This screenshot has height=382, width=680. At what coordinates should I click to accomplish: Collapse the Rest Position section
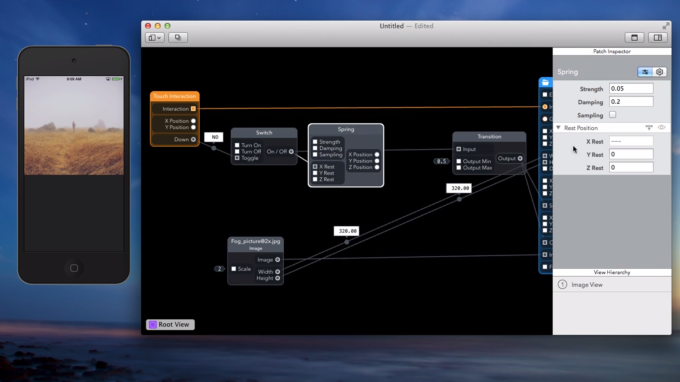(x=559, y=128)
